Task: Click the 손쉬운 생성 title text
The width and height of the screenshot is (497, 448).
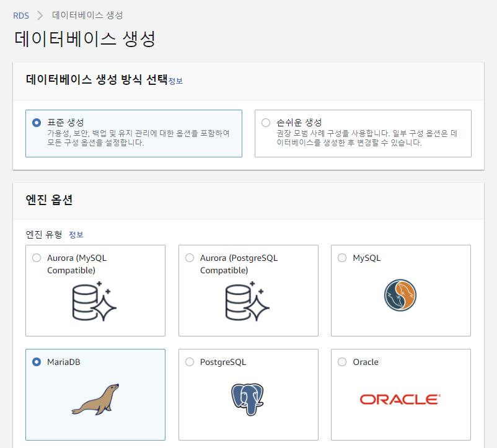Action: tap(299, 122)
